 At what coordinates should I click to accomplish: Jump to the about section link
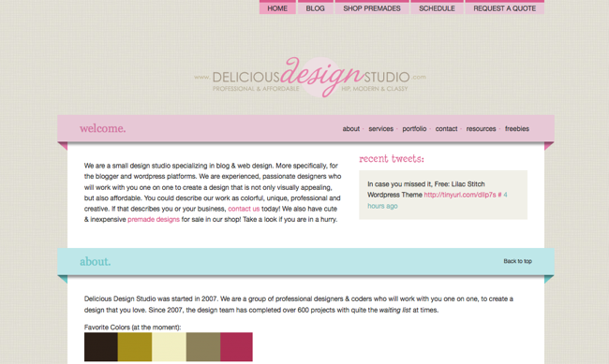click(351, 129)
